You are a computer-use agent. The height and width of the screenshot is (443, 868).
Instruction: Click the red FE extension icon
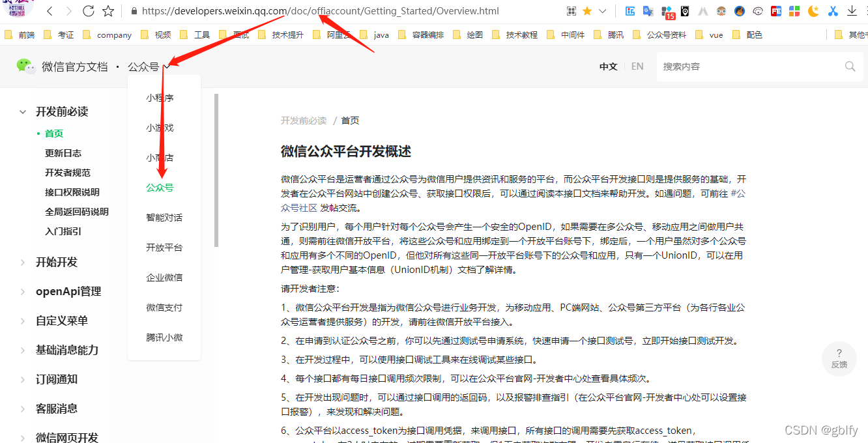click(776, 11)
